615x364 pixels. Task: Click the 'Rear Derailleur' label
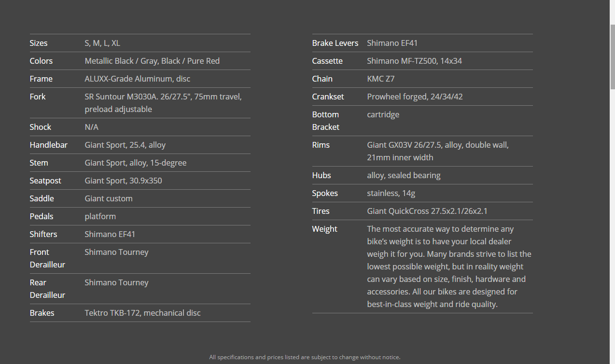tap(47, 289)
